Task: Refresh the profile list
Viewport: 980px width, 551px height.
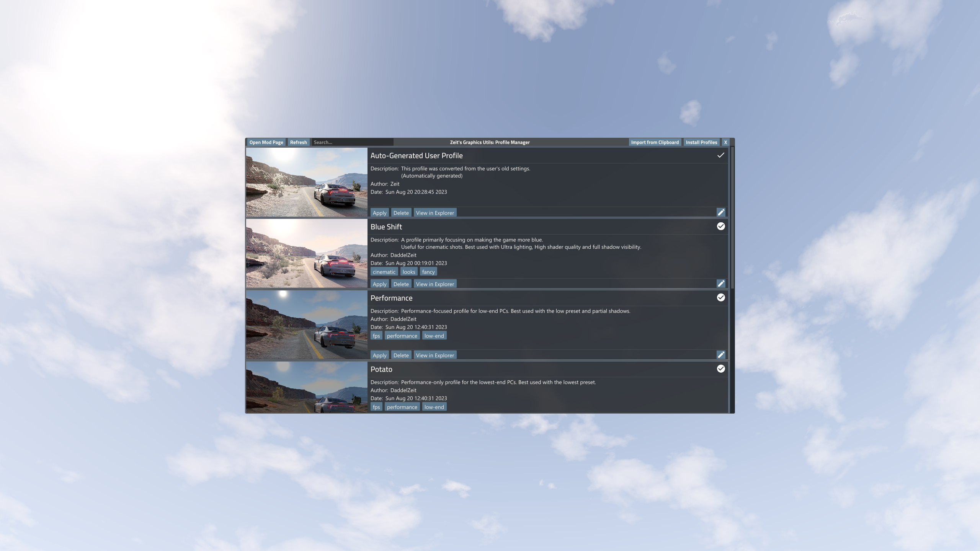Action: (x=298, y=142)
